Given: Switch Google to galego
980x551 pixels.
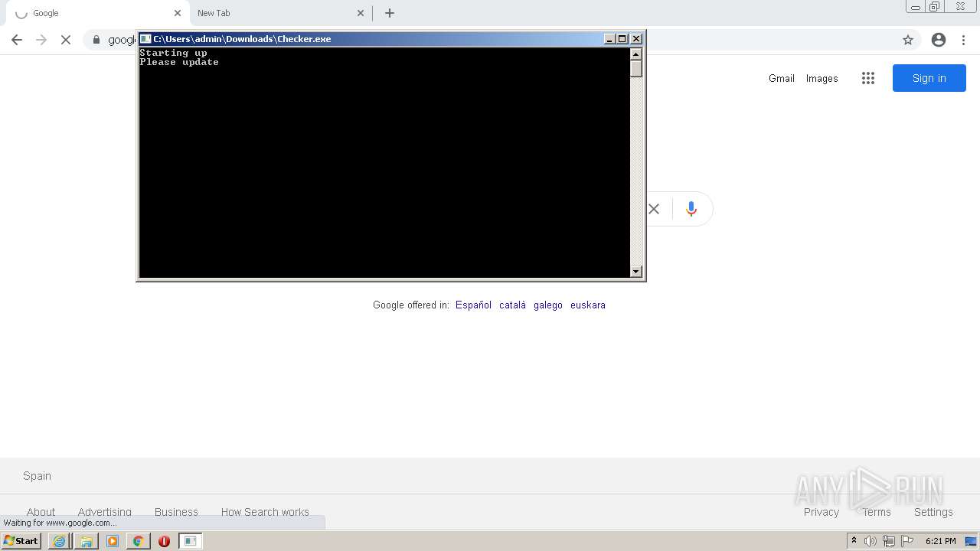Looking at the screenshot, I should (548, 305).
